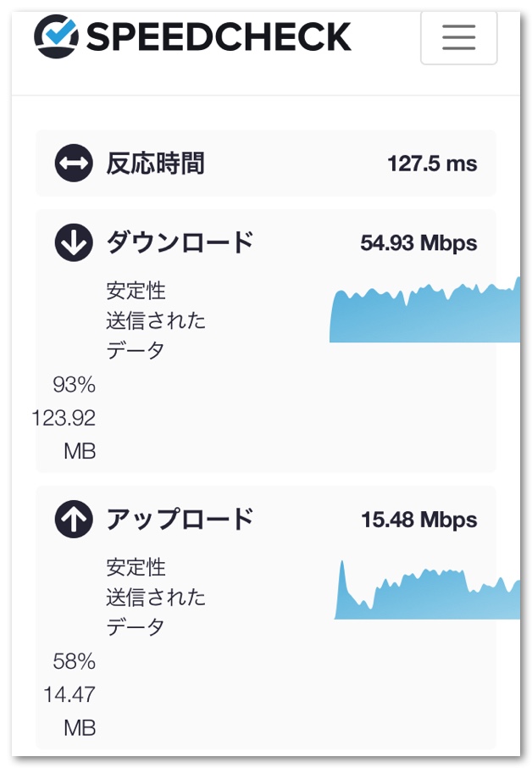The height and width of the screenshot is (768, 532).
Task: Click the upload 安定性 label
Action: pos(136,566)
